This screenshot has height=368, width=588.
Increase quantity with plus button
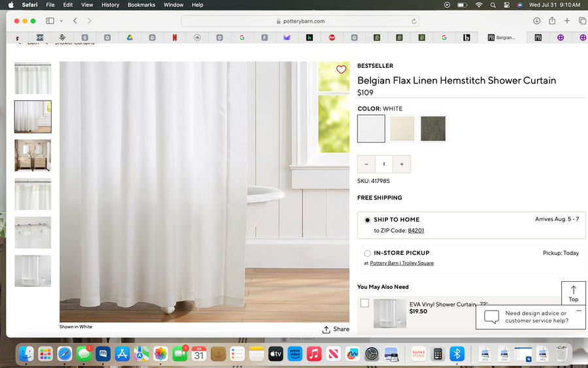[402, 164]
